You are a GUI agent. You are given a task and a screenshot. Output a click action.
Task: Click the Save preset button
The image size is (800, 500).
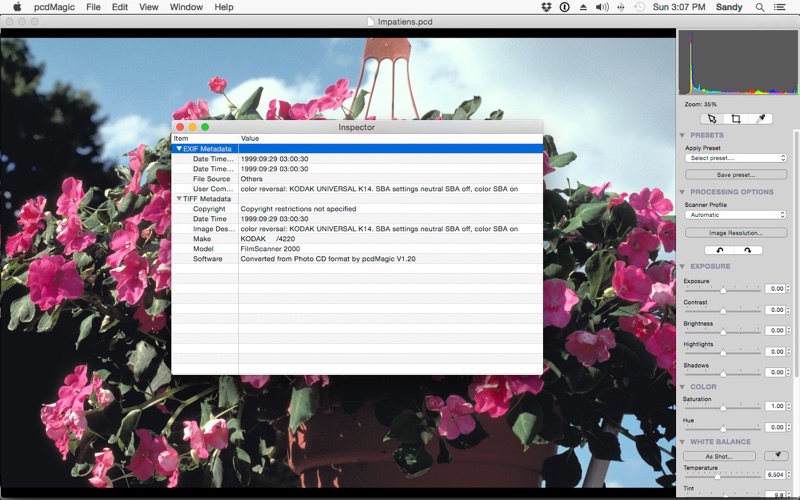736,174
